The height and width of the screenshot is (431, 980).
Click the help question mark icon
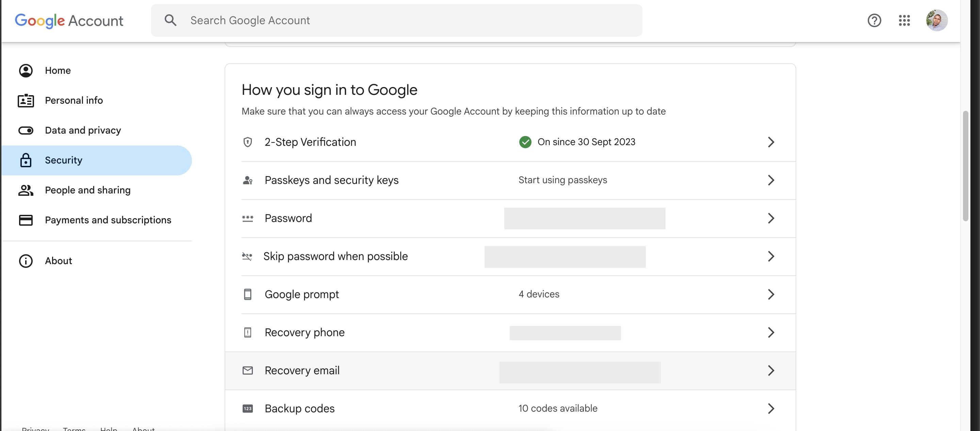click(x=874, y=20)
